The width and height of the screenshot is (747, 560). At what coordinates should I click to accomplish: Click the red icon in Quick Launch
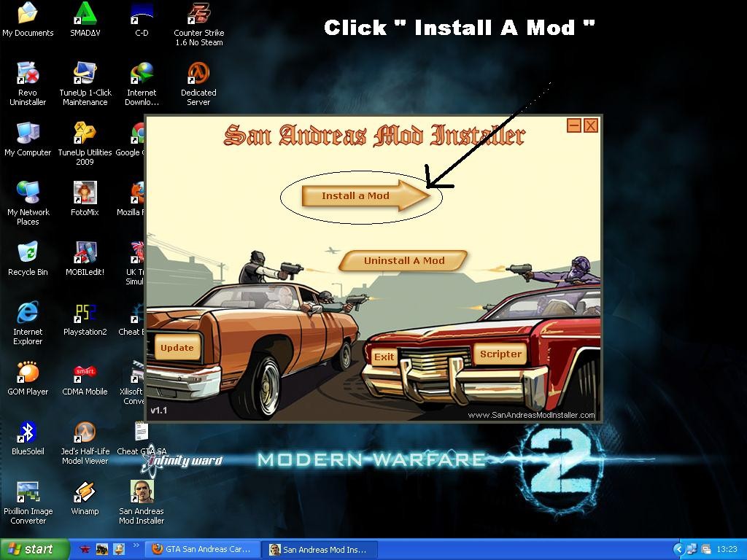point(85,550)
